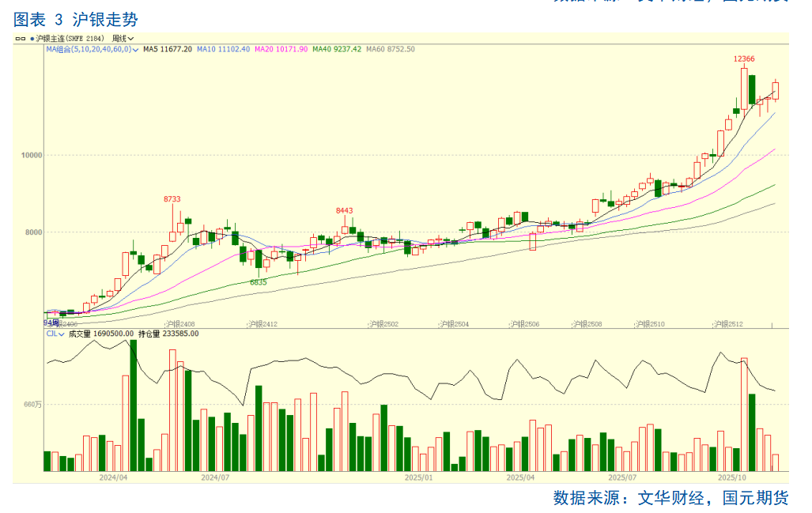
Task: Click the blue dot beside 沪银主连
Action: click(x=32, y=38)
